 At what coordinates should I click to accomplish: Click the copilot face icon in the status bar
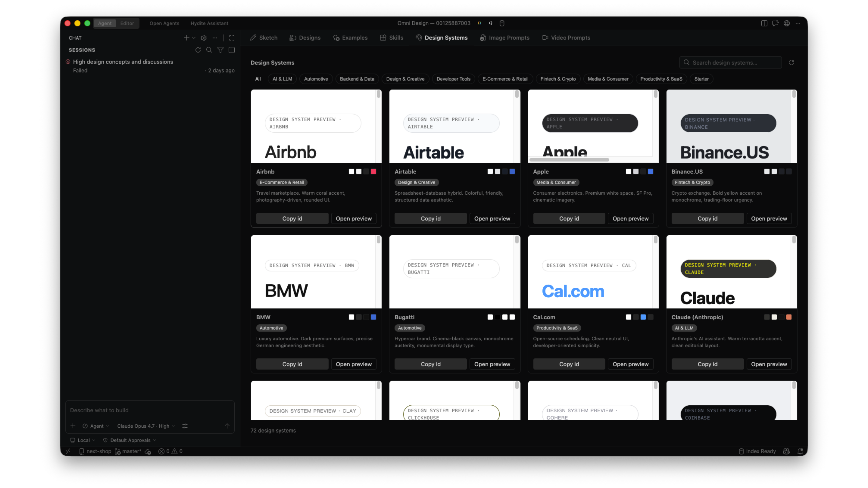[x=786, y=451]
